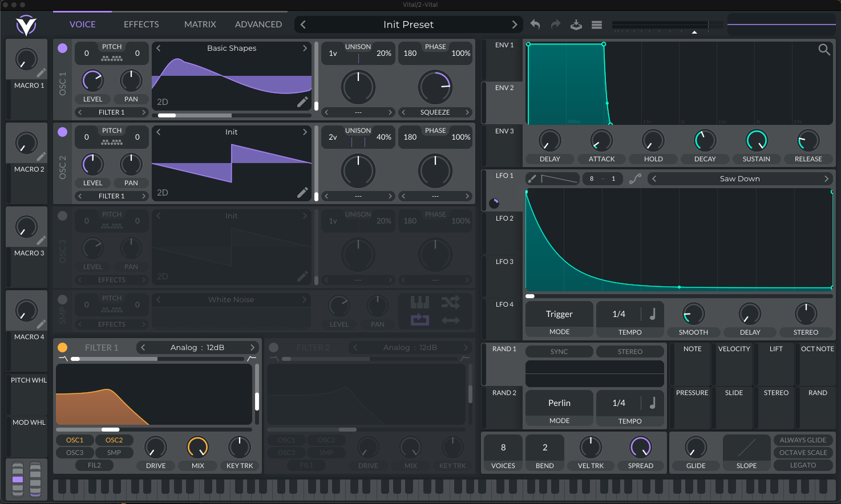
Task: Select next LFO shape after Saw Down
Action: (x=826, y=178)
